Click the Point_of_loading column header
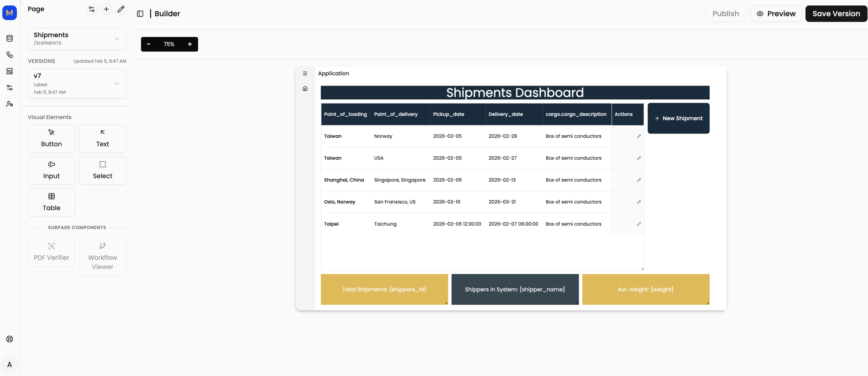The image size is (868, 376). (346, 114)
